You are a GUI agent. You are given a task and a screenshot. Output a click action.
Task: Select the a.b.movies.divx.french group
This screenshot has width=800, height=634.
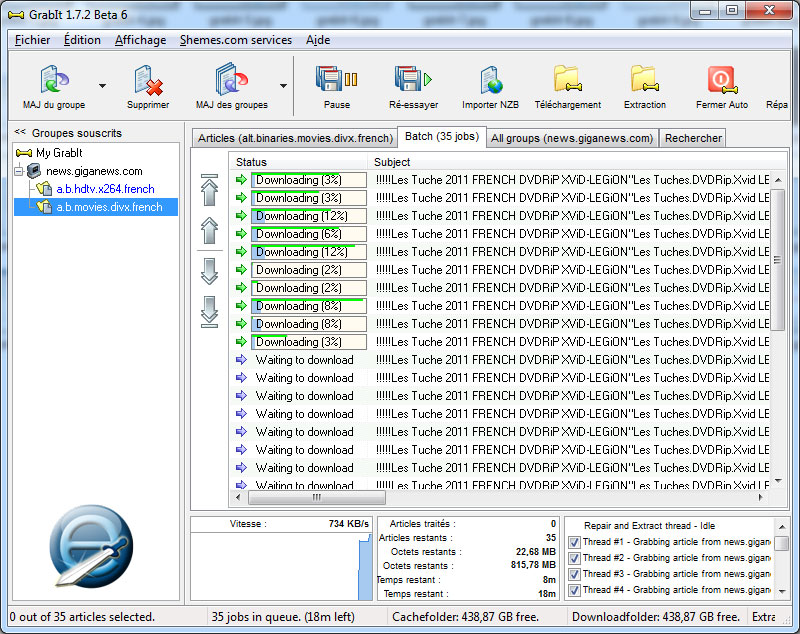coord(109,207)
